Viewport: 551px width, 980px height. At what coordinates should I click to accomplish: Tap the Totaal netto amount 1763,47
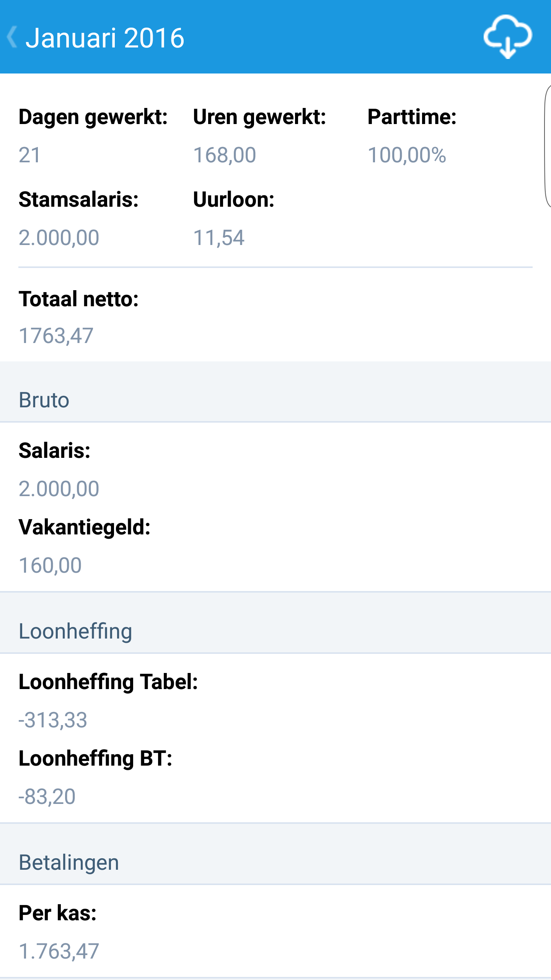[x=56, y=336]
